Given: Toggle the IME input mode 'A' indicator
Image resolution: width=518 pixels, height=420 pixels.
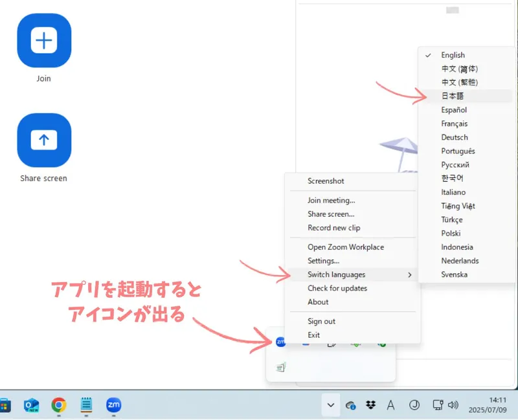Looking at the screenshot, I should pyautogui.click(x=391, y=405).
